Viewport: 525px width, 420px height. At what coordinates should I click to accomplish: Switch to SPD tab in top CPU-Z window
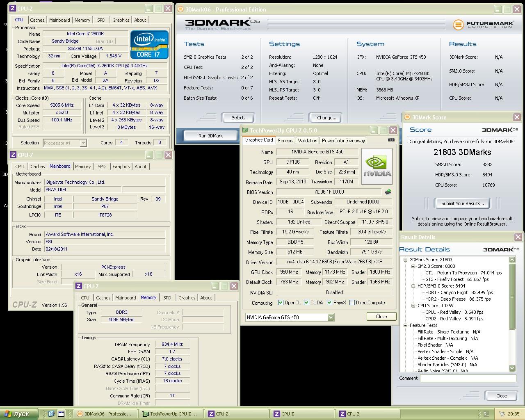[x=101, y=20]
